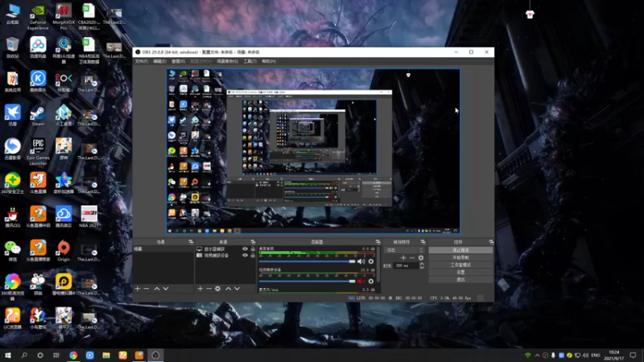This screenshot has height=362, width=644.
Task: Open the View menu in OBS
Action: [178, 61]
